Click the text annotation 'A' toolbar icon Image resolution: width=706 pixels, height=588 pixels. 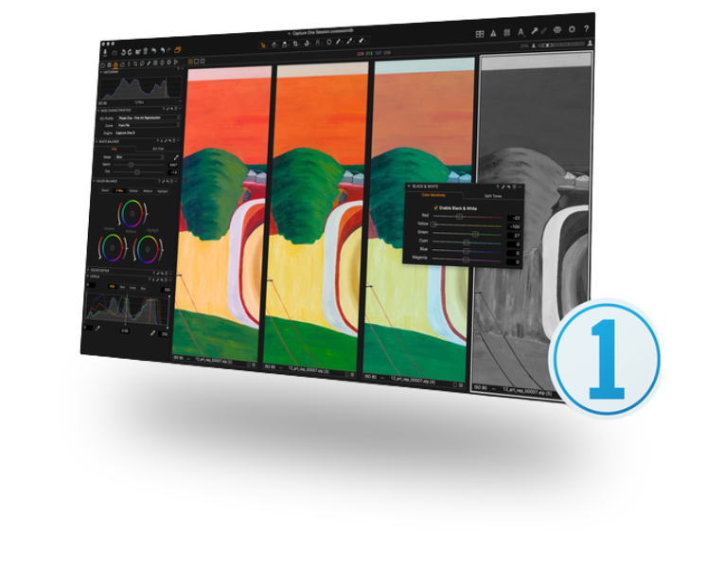click(521, 32)
